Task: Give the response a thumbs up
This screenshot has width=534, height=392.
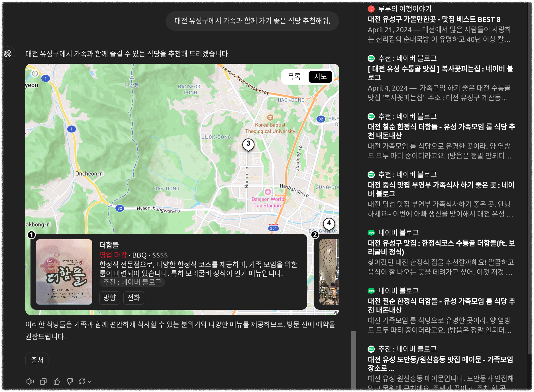Action: 57,381
